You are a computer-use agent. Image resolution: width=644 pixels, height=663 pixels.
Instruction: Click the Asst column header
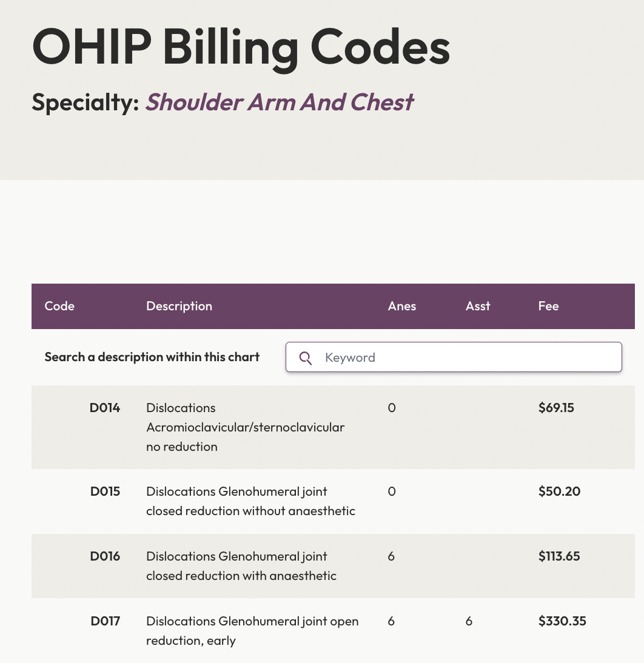click(477, 306)
